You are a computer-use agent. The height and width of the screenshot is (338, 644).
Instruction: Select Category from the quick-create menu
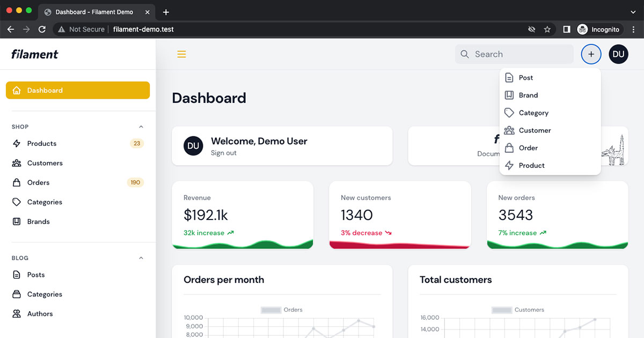[x=550, y=113]
